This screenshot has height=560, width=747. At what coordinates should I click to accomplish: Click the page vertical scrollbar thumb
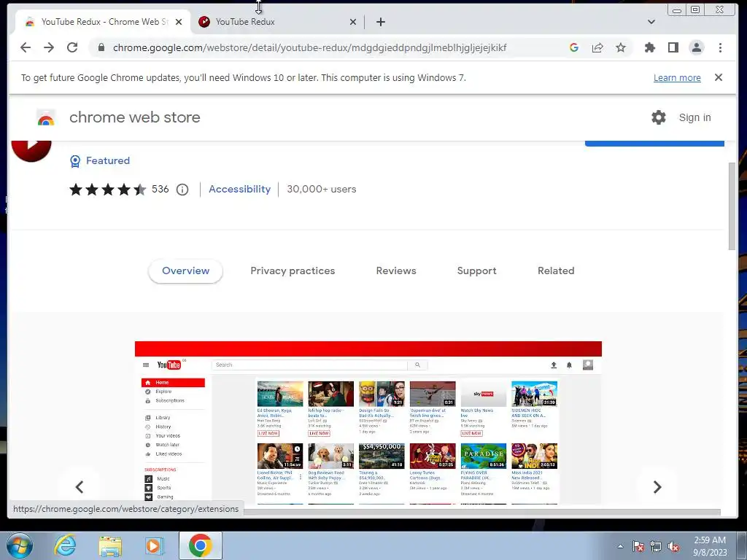click(x=732, y=206)
